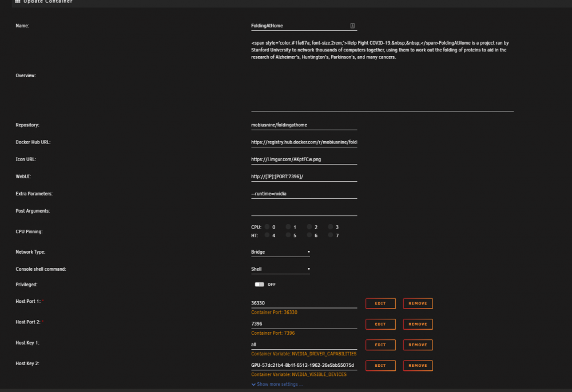
Task: Toggle HT 7 pinning checkbox
Action: pyautogui.click(x=331, y=235)
